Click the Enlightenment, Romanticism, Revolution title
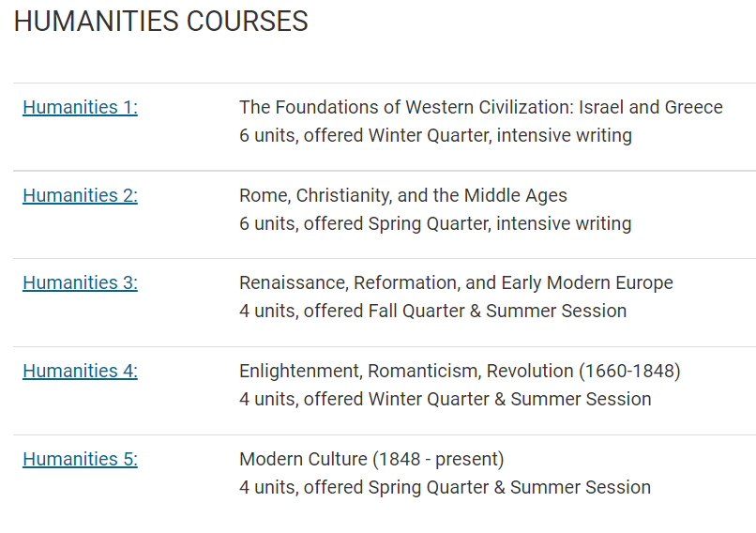This screenshot has width=756, height=533. coord(460,371)
